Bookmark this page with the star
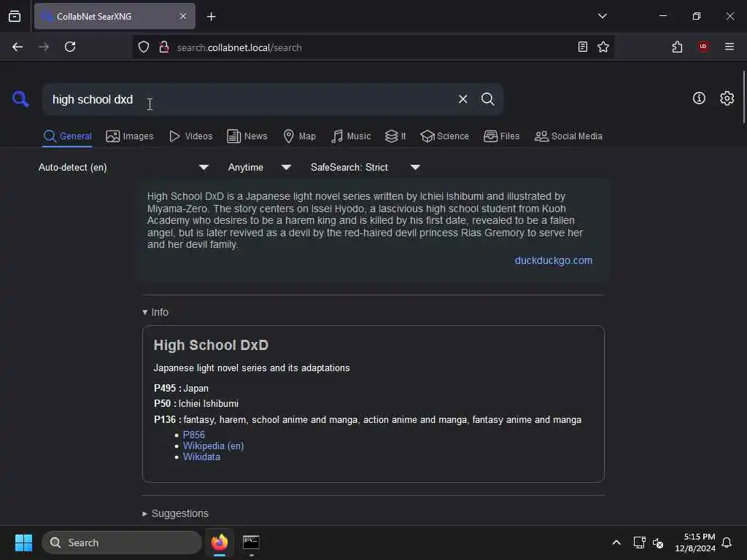 pyautogui.click(x=603, y=47)
